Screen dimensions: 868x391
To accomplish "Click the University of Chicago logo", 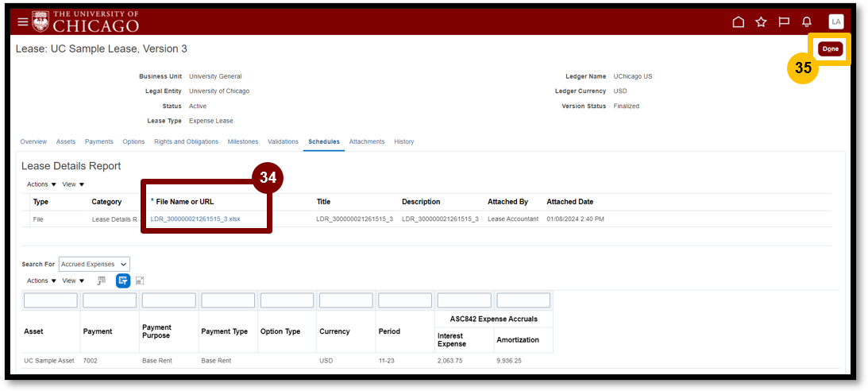I will coord(86,21).
